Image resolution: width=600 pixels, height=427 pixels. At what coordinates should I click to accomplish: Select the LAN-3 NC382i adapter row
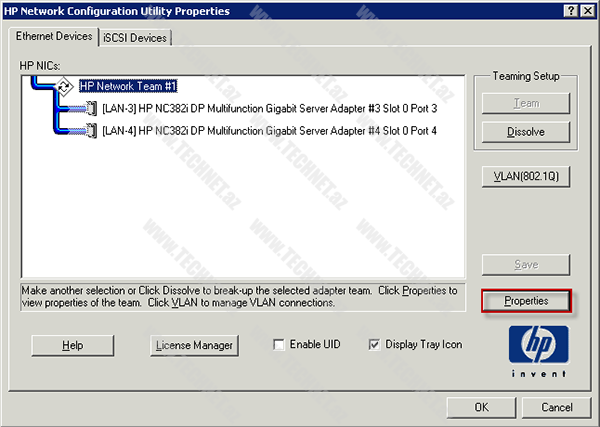click(269, 109)
